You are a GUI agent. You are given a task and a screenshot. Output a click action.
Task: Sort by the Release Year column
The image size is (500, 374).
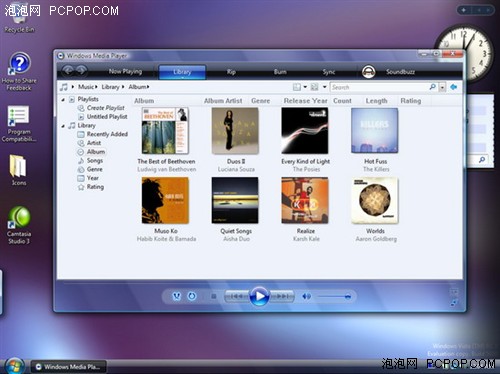click(305, 101)
